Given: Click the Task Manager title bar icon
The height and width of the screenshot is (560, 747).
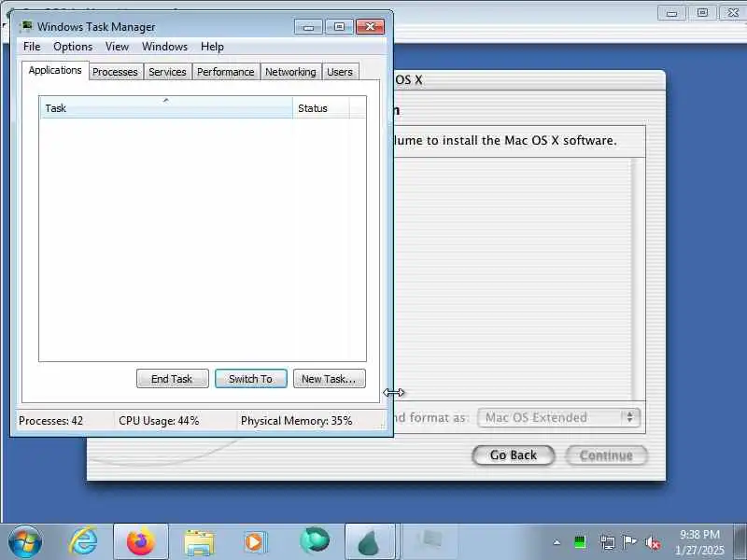Looking at the screenshot, I should tap(27, 26).
